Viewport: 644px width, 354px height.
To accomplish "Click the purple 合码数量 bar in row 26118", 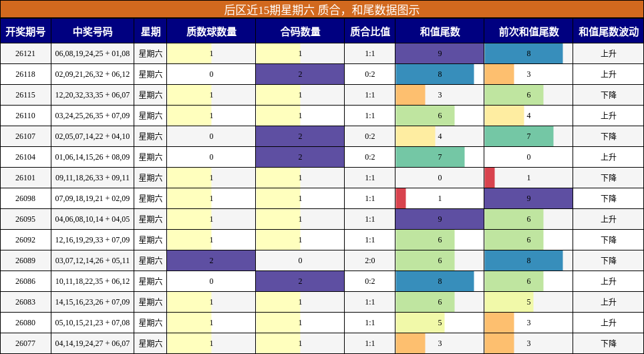I will pyautogui.click(x=300, y=74).
